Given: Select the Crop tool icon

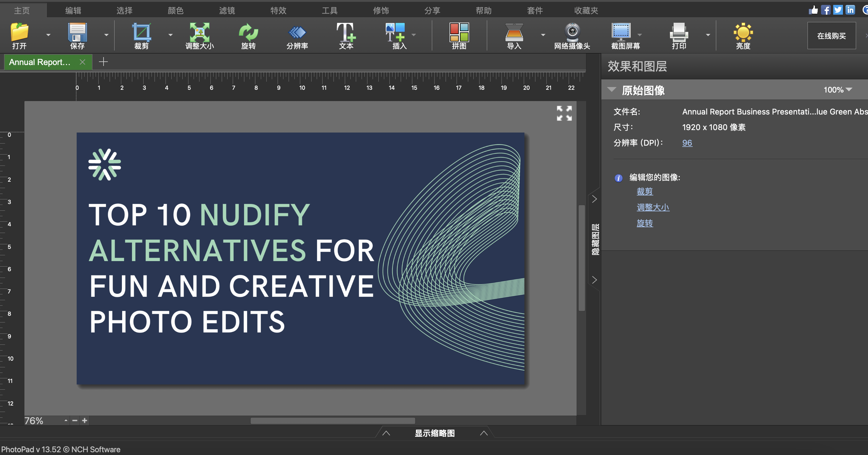Looking at the screenshot, I should click(x=141, y=32).
